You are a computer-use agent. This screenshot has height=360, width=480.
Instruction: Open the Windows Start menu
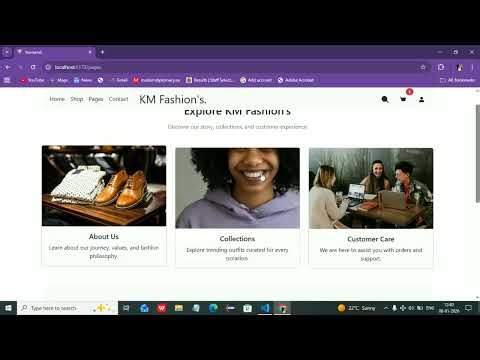point(8,308)
